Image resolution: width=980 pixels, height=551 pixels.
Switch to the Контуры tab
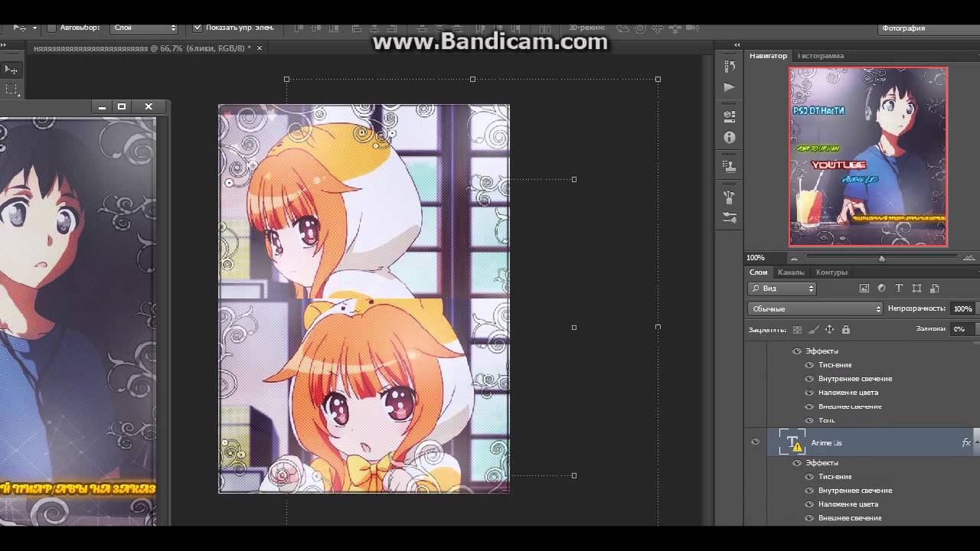click(x=831, y=272)
